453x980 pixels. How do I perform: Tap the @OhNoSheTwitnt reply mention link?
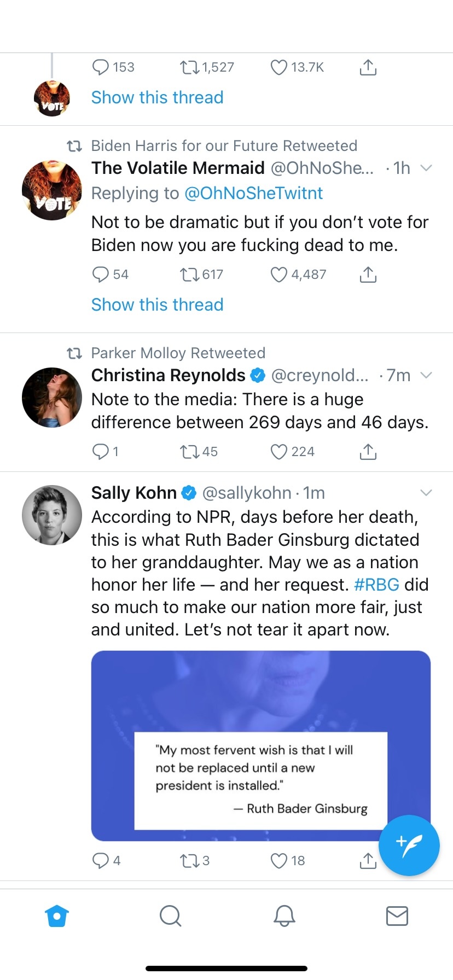point(253,193)
